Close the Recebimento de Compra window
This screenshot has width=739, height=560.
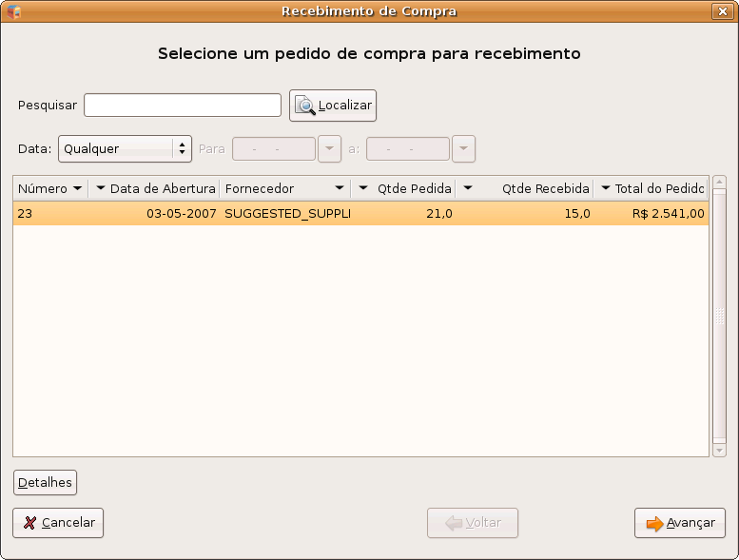click(x=720, y=11)
